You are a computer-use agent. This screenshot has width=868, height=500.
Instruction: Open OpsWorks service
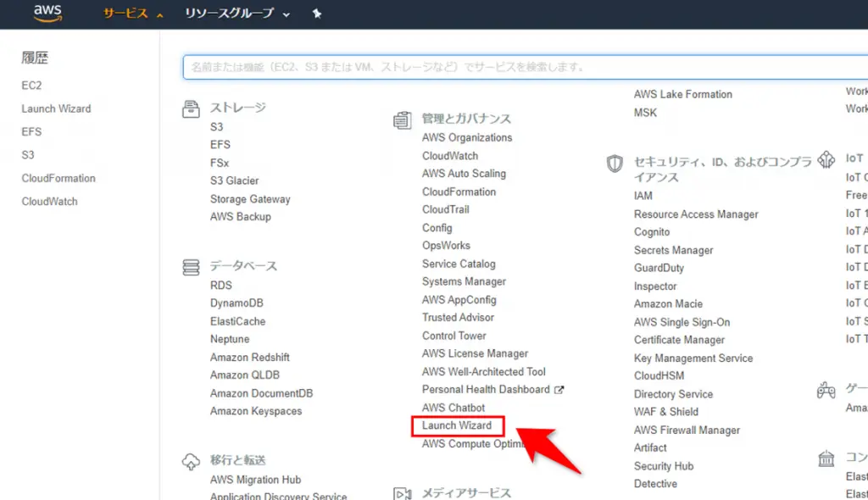[x=446, y=245]
